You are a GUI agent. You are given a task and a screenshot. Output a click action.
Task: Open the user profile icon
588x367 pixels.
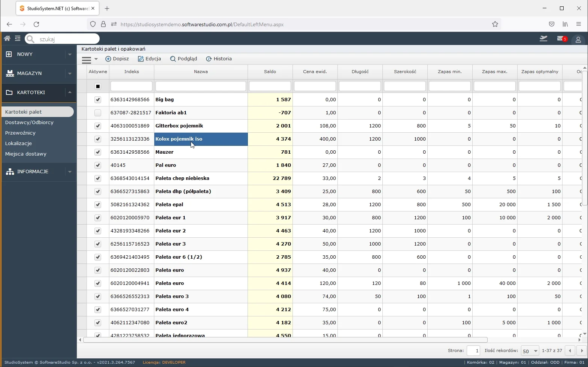point(578,39)
